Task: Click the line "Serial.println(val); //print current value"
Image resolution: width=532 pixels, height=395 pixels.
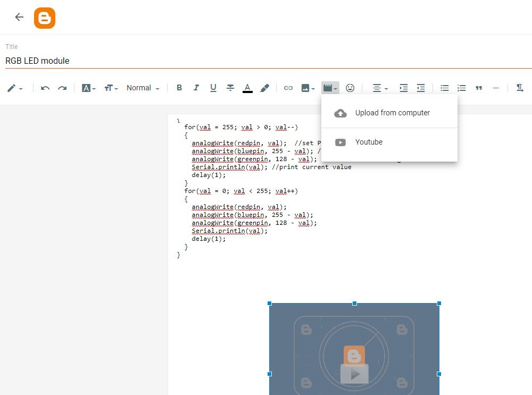Action: point(271,167)
